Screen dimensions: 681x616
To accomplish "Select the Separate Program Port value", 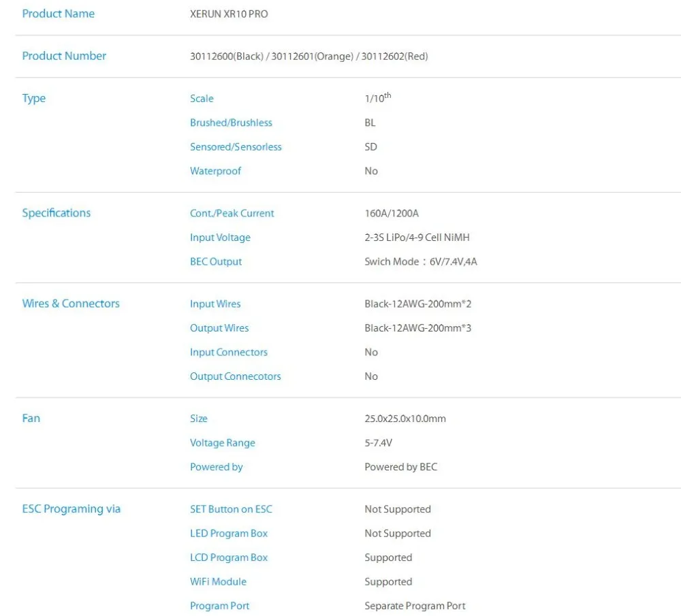I will pos(415,606).
